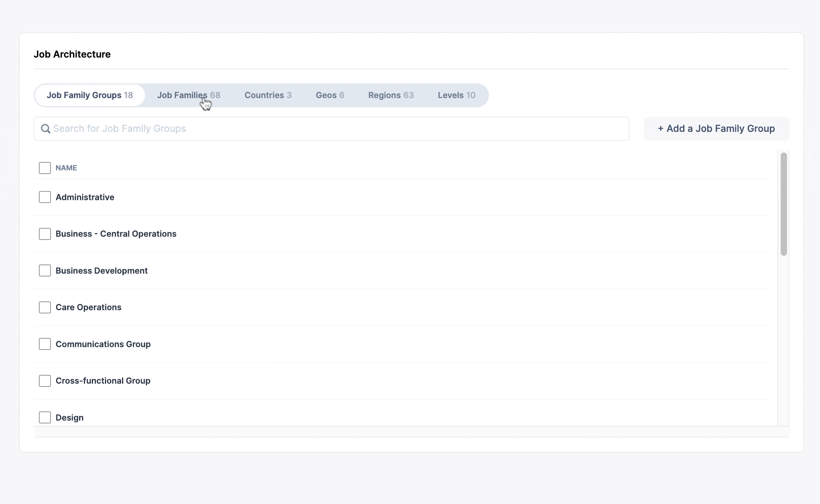
Task: Open the Levels tab
Action: pyautogui.click(x=457, y=95)
